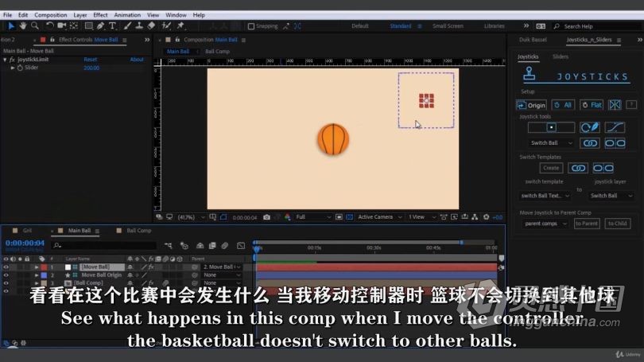Open Move Ball layer parent dropdown
The height and width of the screenshot is (362, 644).
221,267
